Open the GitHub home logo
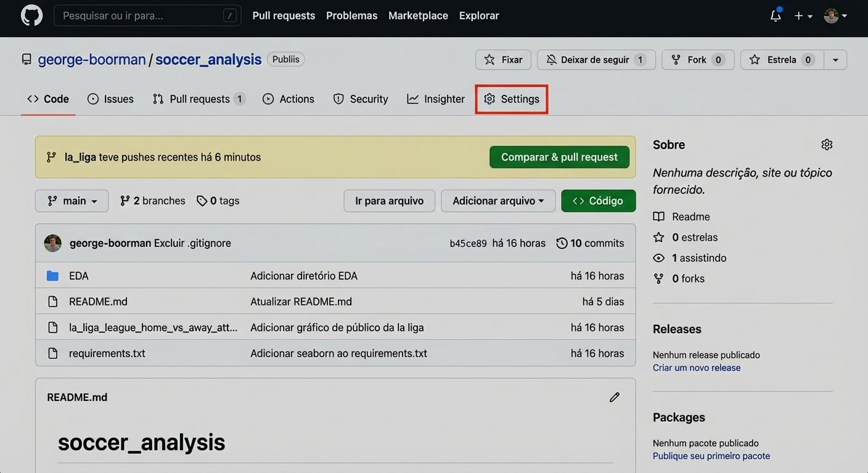868x473 pixels. click(31, 15)
